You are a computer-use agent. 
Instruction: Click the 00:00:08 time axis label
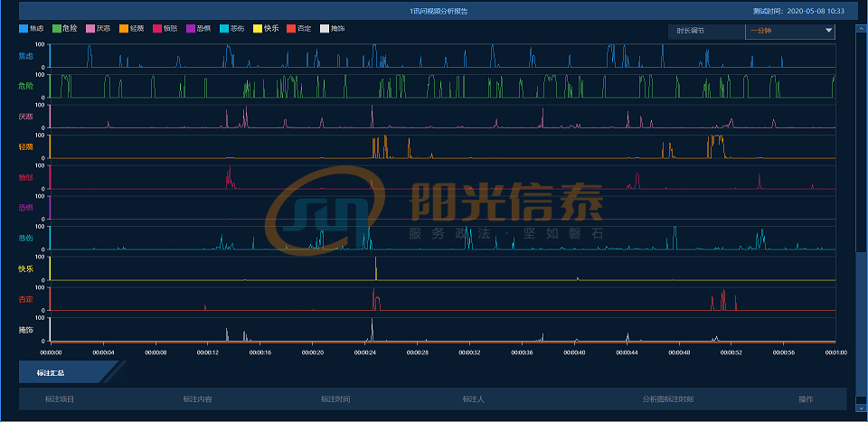coord(156,352)
